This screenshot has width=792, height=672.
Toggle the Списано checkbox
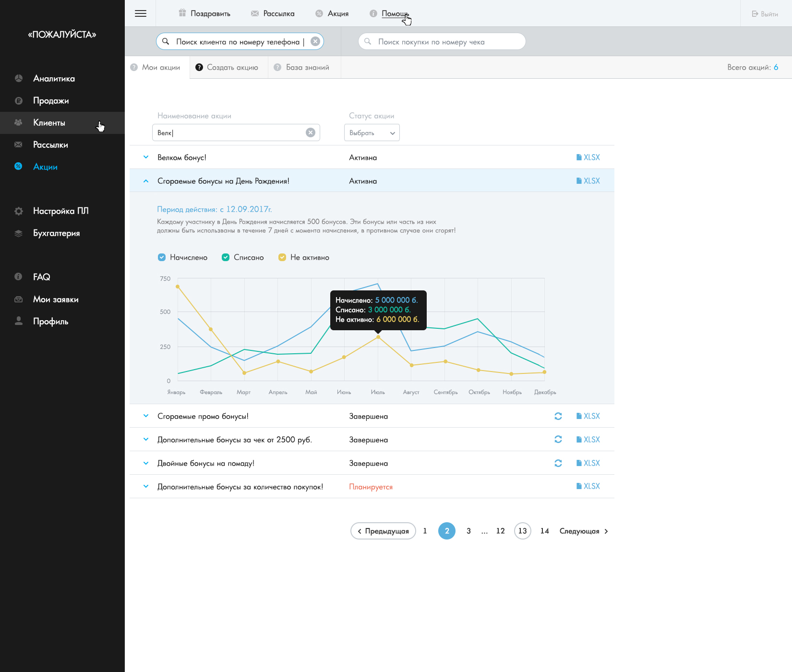(226, 257)
